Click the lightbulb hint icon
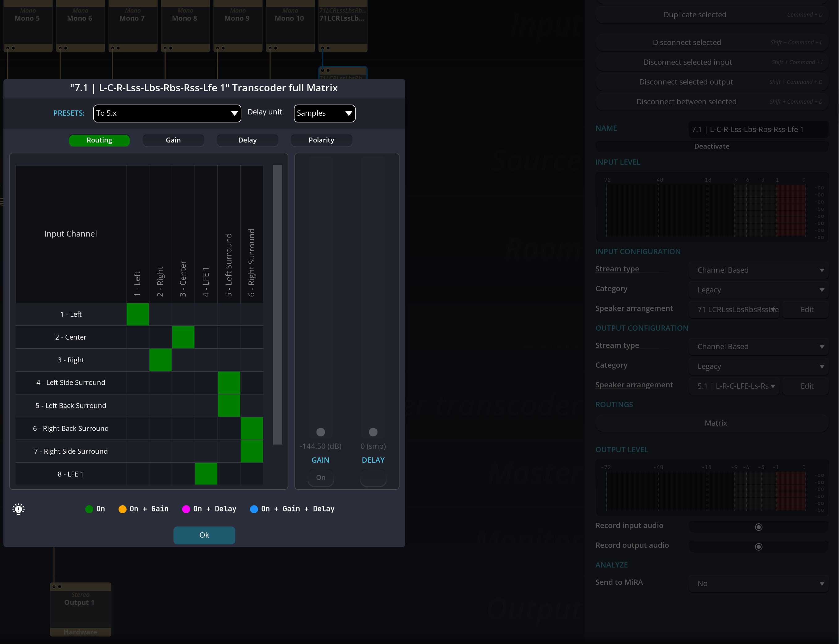The width and height of the screenshot is (839, 644). pos(19,509)
